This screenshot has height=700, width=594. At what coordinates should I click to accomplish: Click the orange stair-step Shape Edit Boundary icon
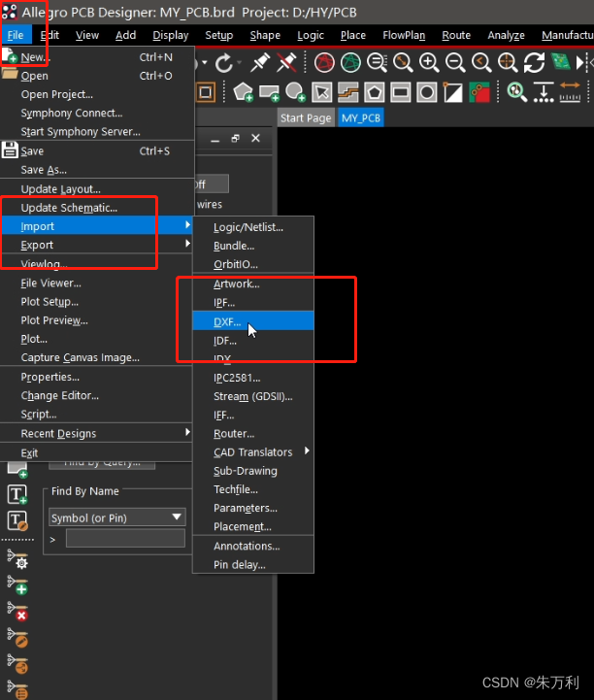click(x=348, y=92)
